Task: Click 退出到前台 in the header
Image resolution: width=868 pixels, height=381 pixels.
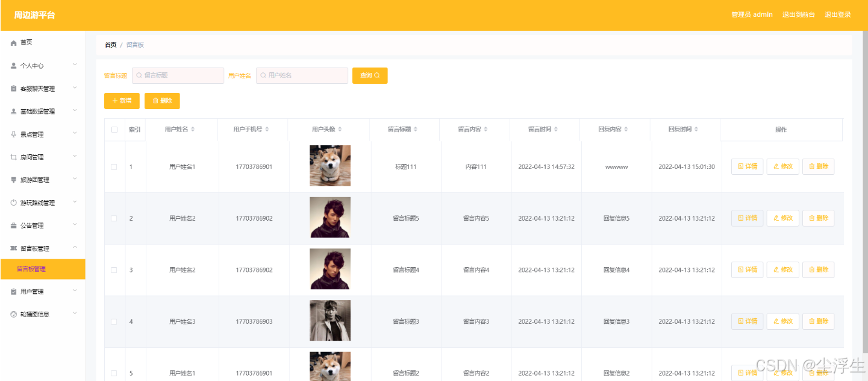Action: pos(798,15)
